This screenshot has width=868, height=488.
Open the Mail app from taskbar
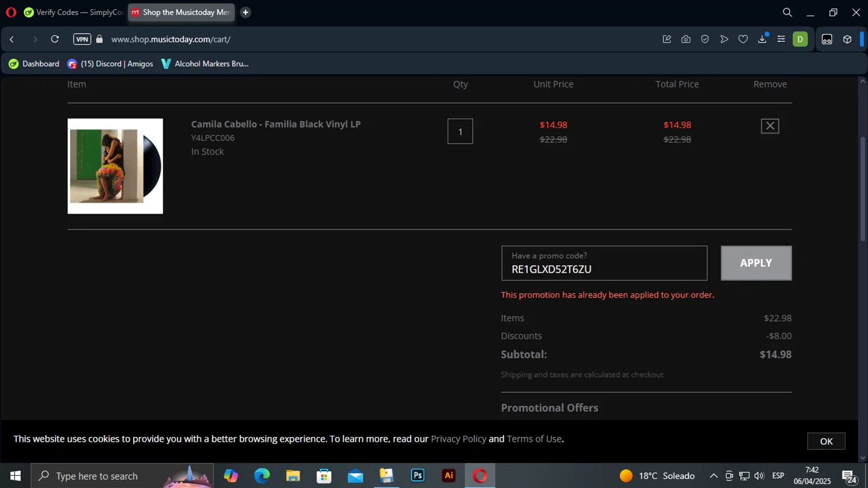click(355, 476)
